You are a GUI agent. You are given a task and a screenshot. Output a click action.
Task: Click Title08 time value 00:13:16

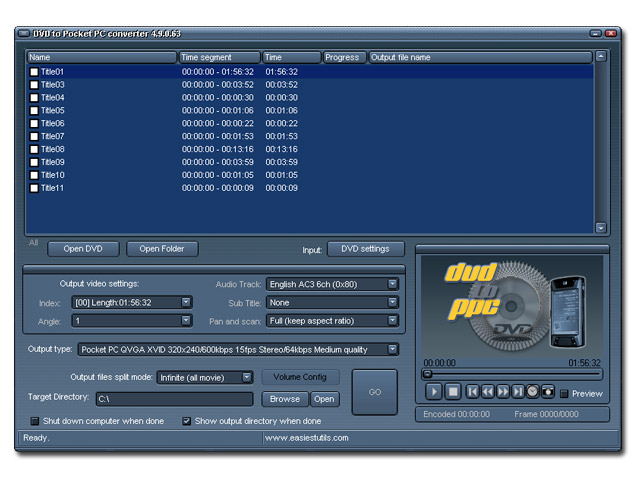[282, 150]
